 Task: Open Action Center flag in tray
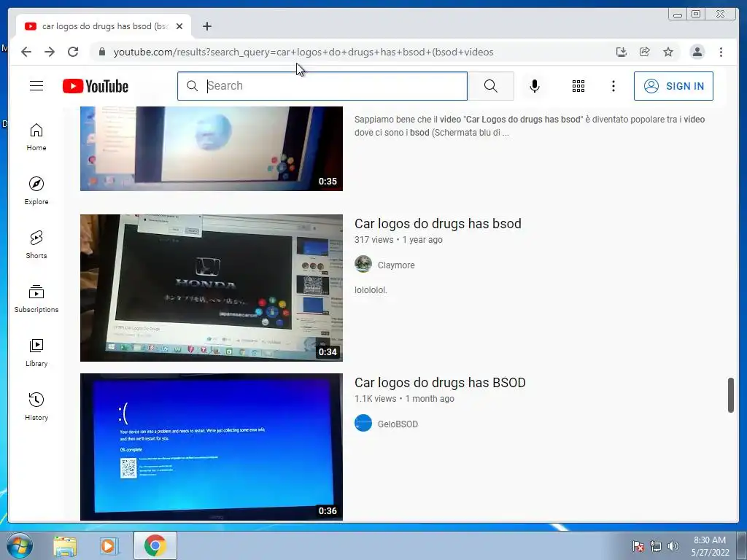[x=638, y=546]
